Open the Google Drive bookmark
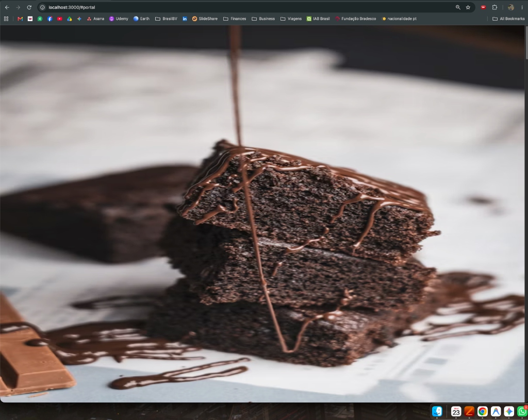 pyautogui.click(x=70, y=19)
